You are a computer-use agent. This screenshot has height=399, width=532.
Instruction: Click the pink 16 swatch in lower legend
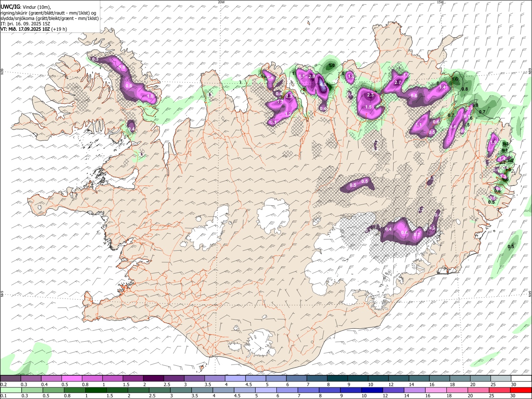click(436, 390)
